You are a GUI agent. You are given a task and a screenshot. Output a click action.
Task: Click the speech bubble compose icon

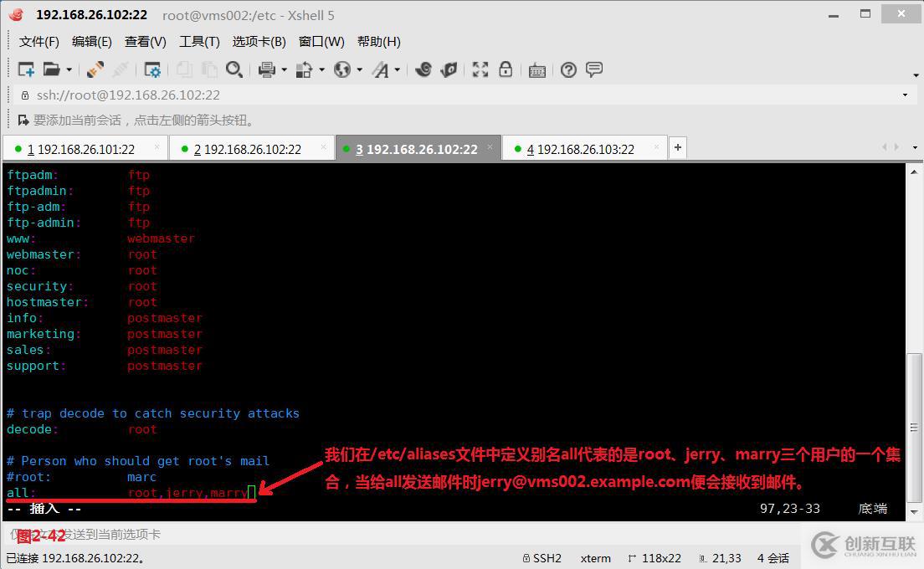click(x=594, y=69)
